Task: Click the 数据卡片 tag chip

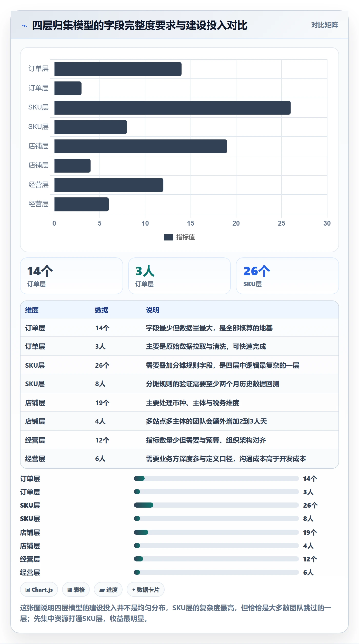Action: coord(146,590)
